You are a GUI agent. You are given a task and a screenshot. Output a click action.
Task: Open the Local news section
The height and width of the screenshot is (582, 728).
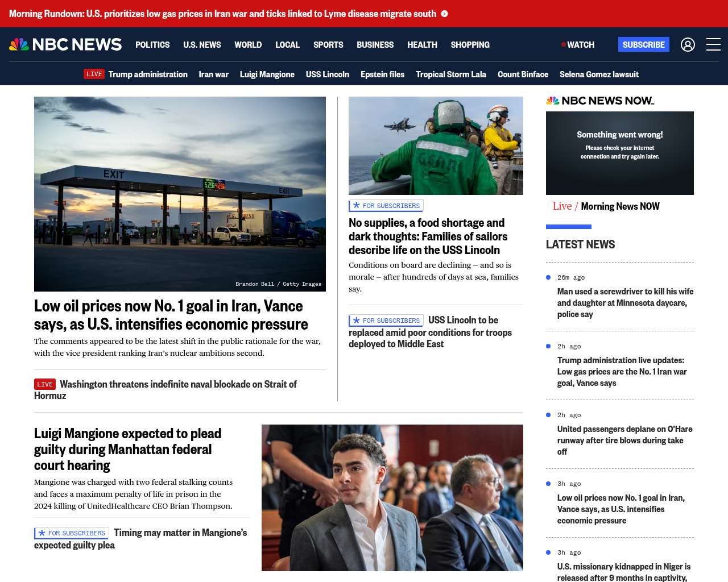pos(287,44)
